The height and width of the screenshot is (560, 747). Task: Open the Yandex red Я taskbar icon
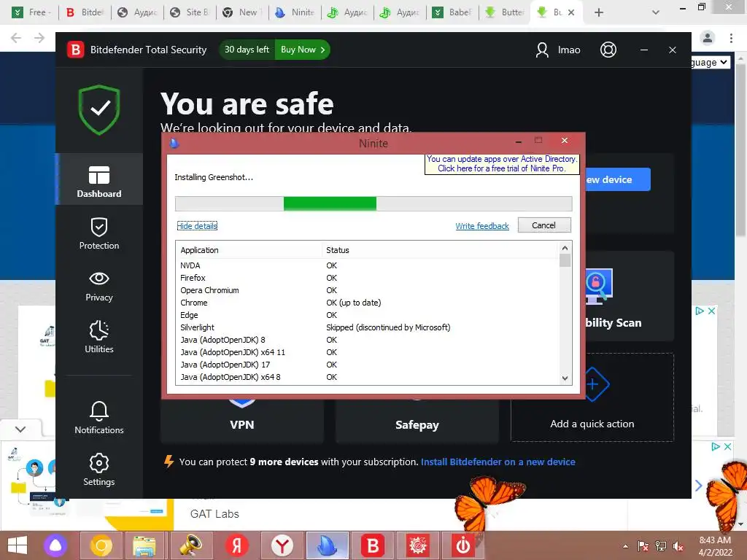click(237, 545)
